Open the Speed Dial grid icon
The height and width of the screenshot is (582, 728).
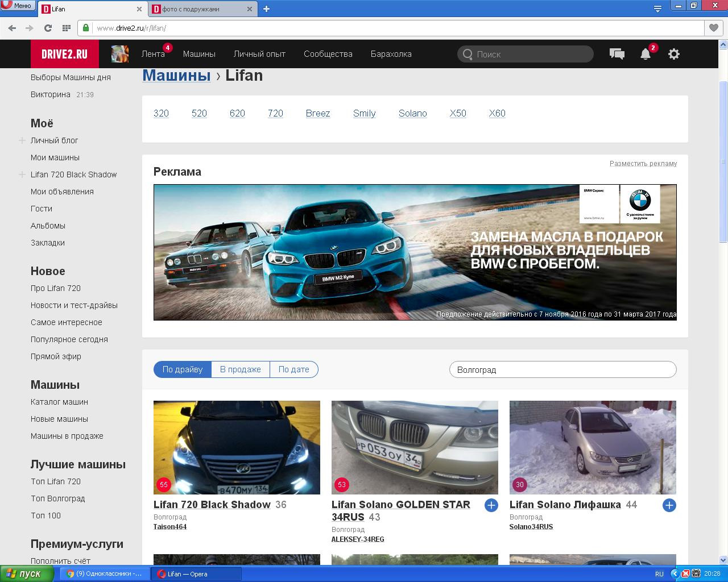click(x=66, y=28)
